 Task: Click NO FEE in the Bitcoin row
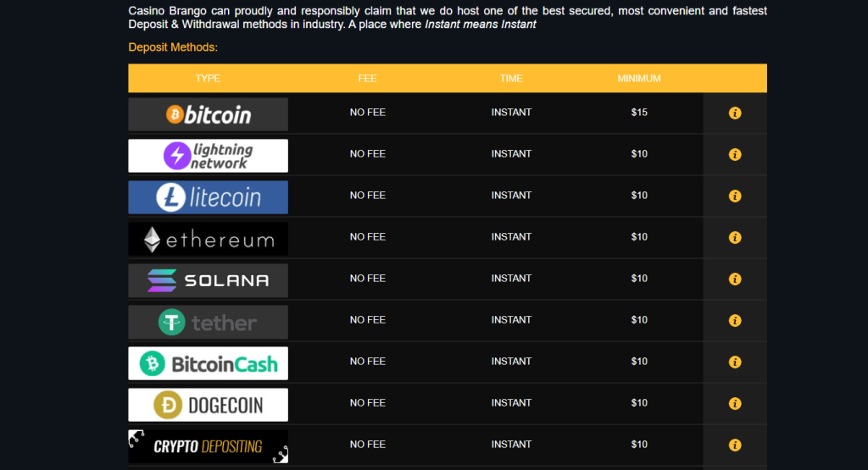368,113
